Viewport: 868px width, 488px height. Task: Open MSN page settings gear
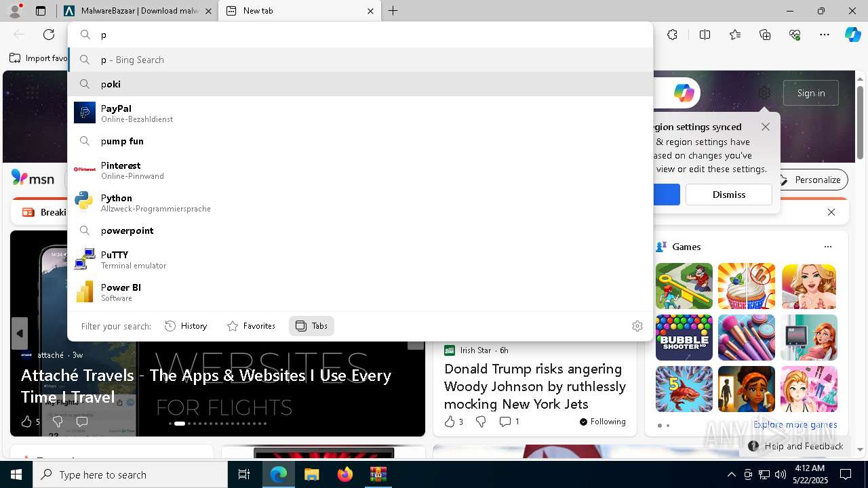tap(764, 93)
